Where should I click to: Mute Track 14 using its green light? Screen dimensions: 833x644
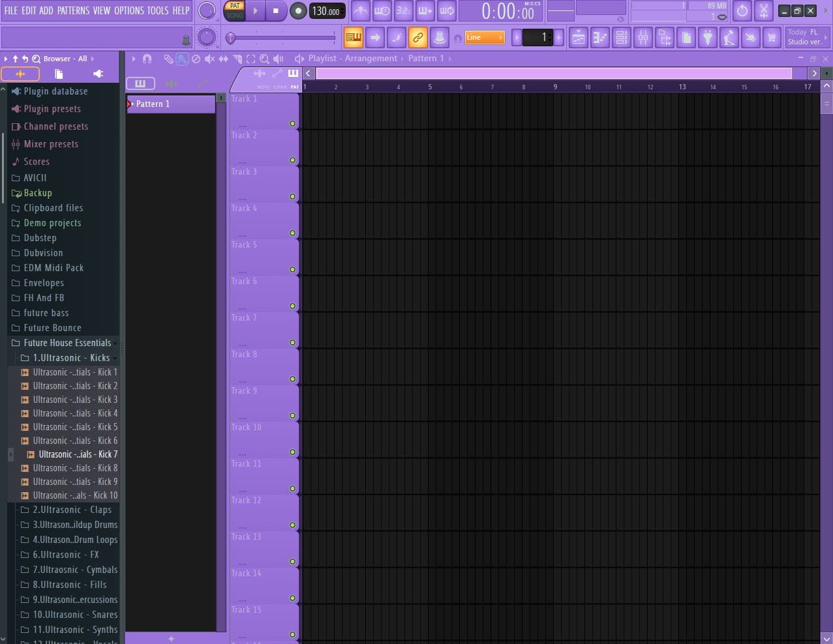pos(292,598)
